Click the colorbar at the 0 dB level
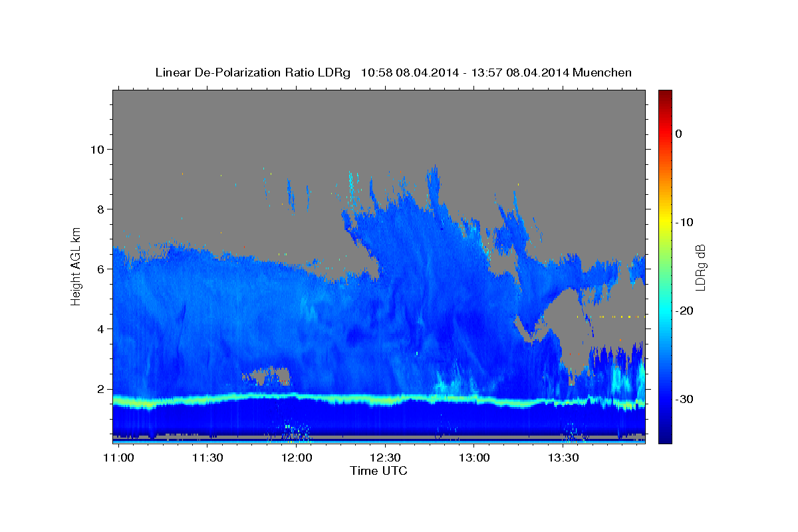Screen dimensions: 798x532 (x=665, y=134)
